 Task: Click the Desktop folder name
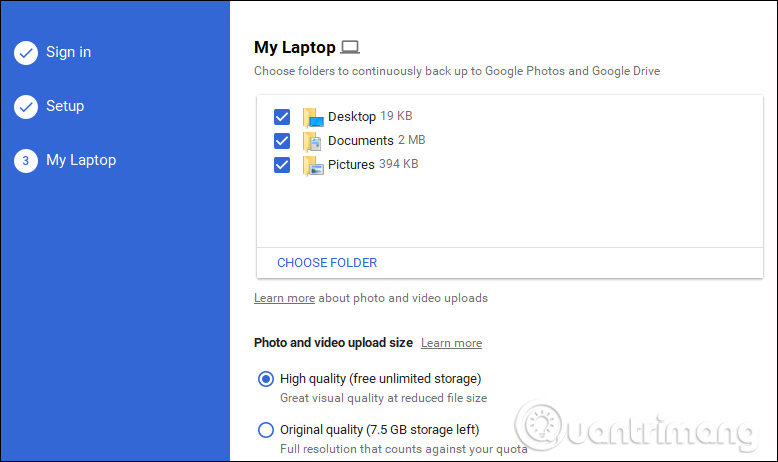click(x=352, y=117)
